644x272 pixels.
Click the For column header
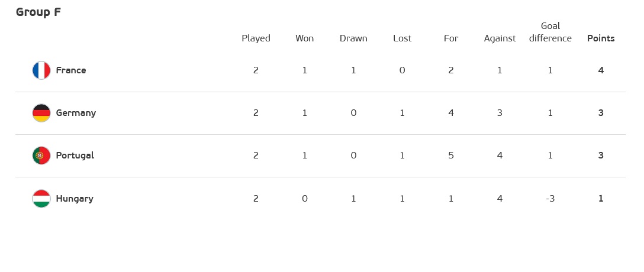click(451, 38)
